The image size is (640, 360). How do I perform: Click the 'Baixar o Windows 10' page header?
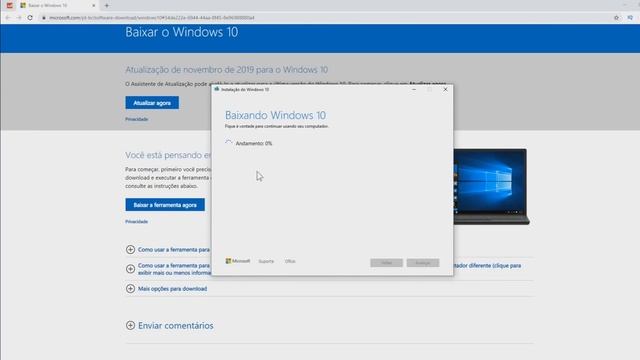pos(182,32)
